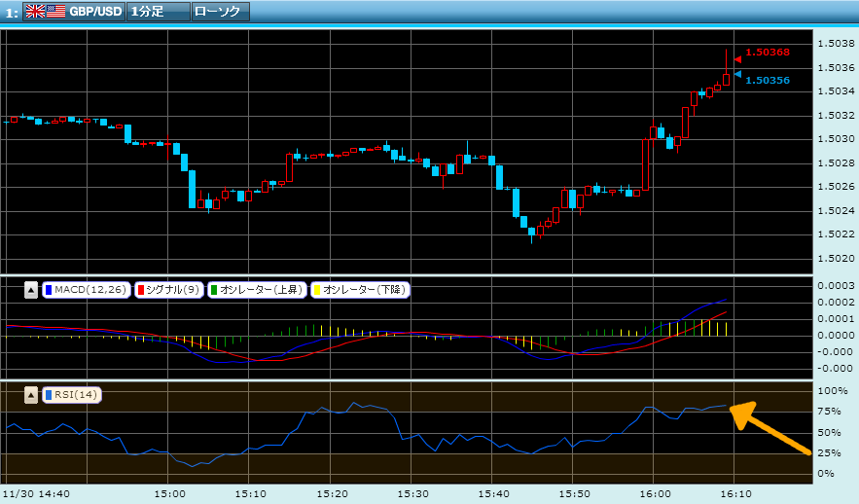Open the ローソク chart type dropdown
Viewport: 859px width, 504px height.
point(220,11)
